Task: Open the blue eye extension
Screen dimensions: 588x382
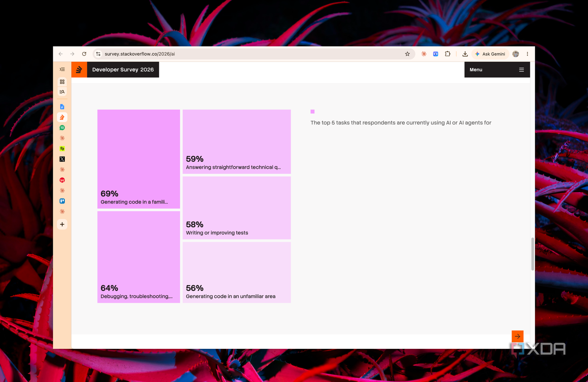Action: [x=435, y=54]
